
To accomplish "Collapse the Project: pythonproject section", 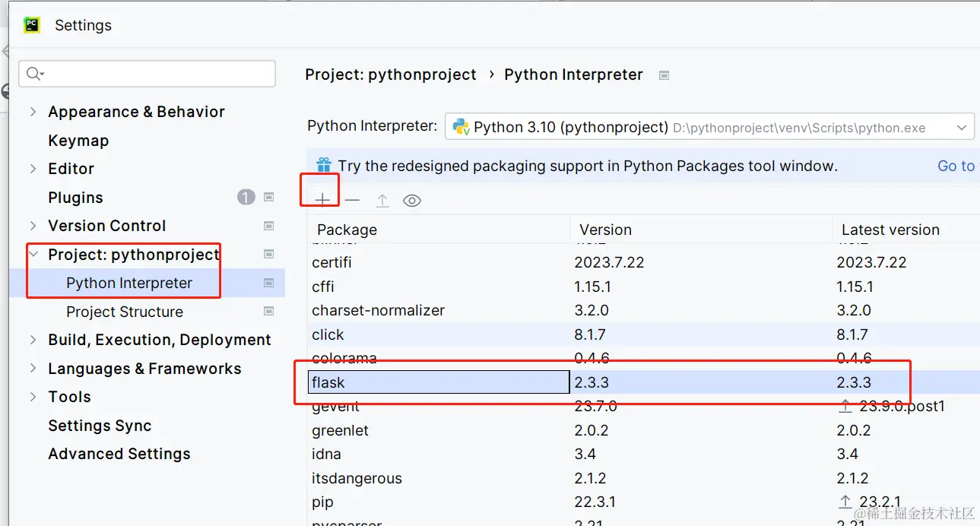I will click(x=33, y=254).
